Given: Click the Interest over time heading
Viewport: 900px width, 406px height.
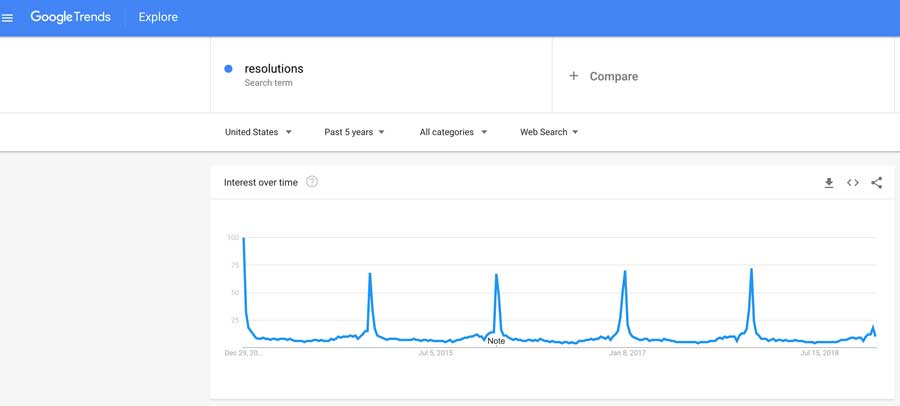Looking at the screenshot, I should coord(261,183).
